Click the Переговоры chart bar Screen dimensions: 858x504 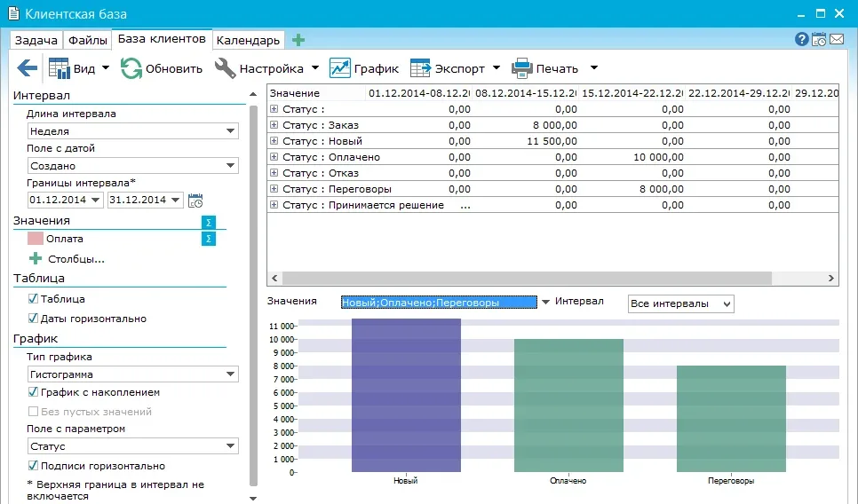pyautogui.click(x=731, y=419)
